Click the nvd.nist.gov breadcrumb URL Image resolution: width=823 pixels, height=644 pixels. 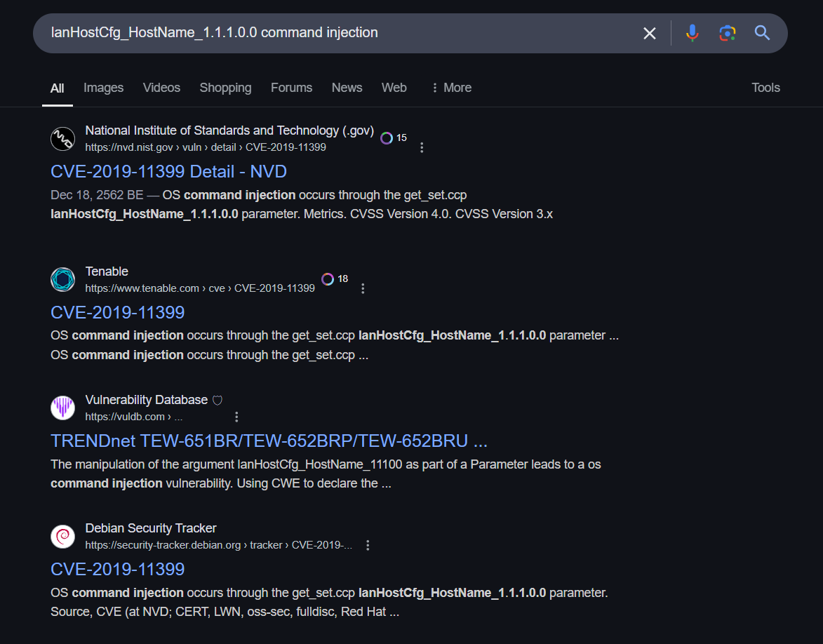point(206,147)
